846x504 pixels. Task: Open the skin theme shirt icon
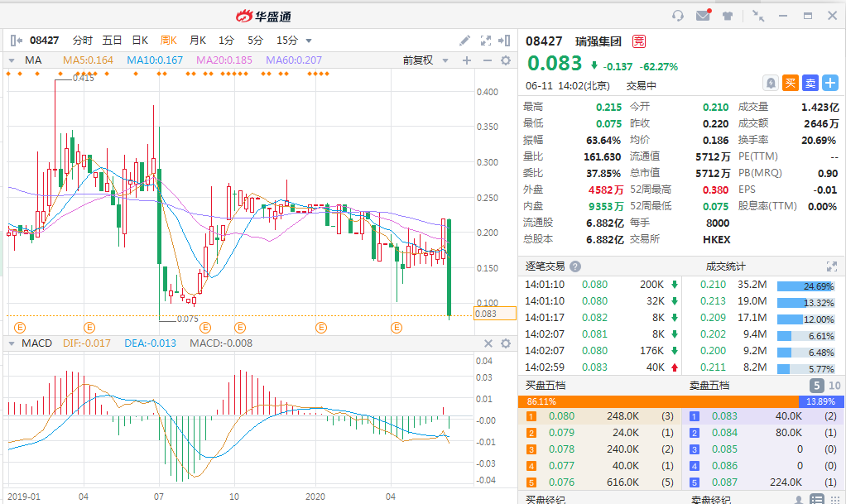click(x=728, y=16)
